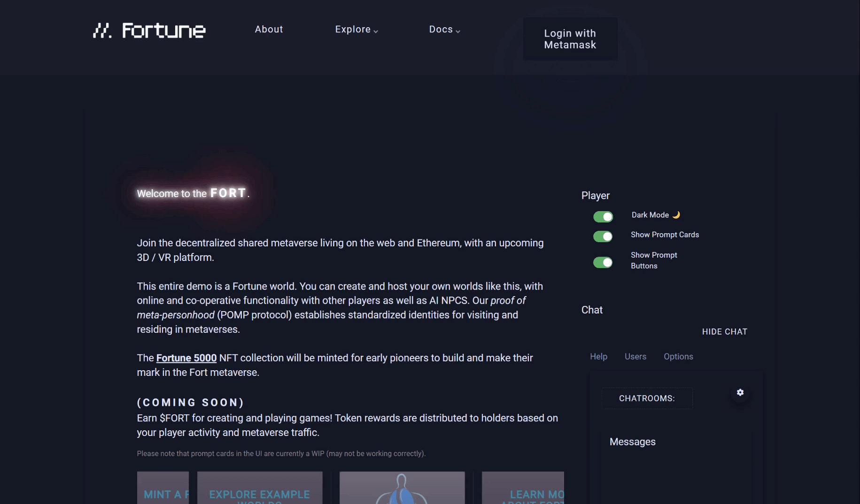Viewport: 860px width, 504px height.
Task: Expand the Explore dropdown menu
Action: [x=356, y=30]
